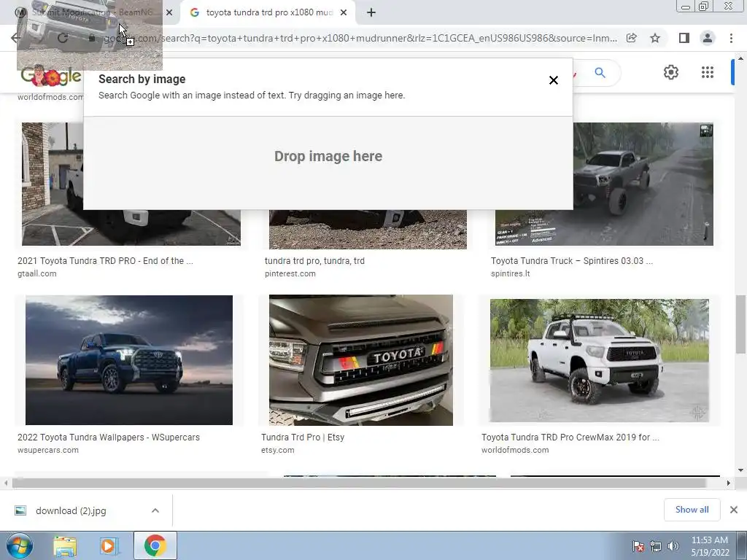747x560 pixels.
Task: Click the Chrome taskbar icon
Action: coord(155,545)
